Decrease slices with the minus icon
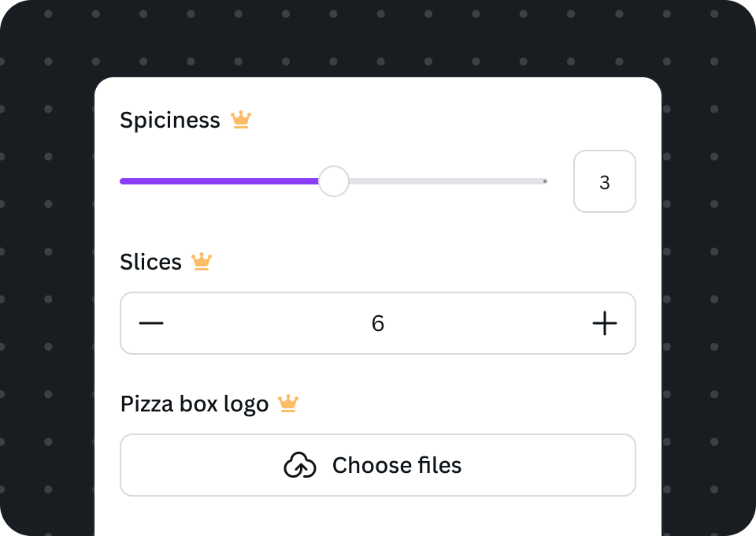This screenshot has width=756, height=536. click(151, 323)
